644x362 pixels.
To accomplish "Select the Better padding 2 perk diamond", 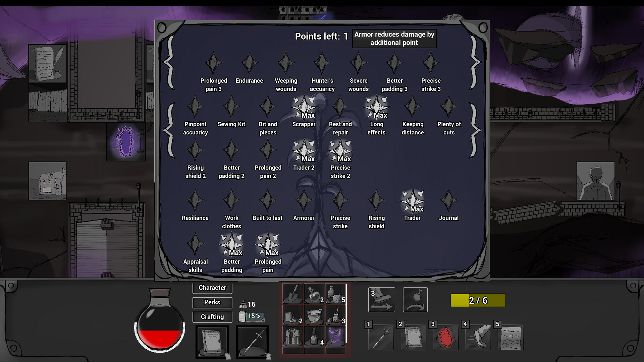I will coord(231,150).
